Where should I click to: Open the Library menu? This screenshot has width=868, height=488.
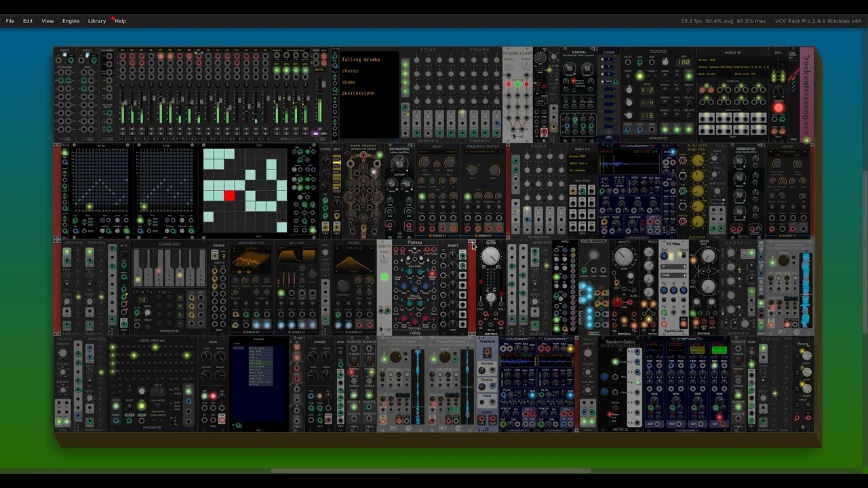point(97,21)
